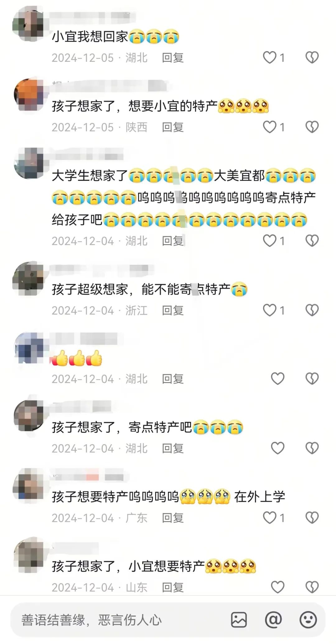Dislike the Guangdong comment '在外上学'

(312, 518)
